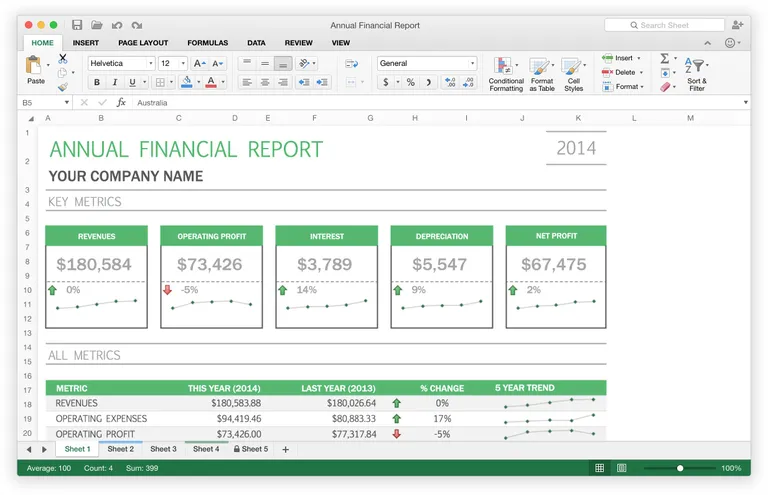Toggle top vertical alignment
Screen dimensions: 768x495
247,63
